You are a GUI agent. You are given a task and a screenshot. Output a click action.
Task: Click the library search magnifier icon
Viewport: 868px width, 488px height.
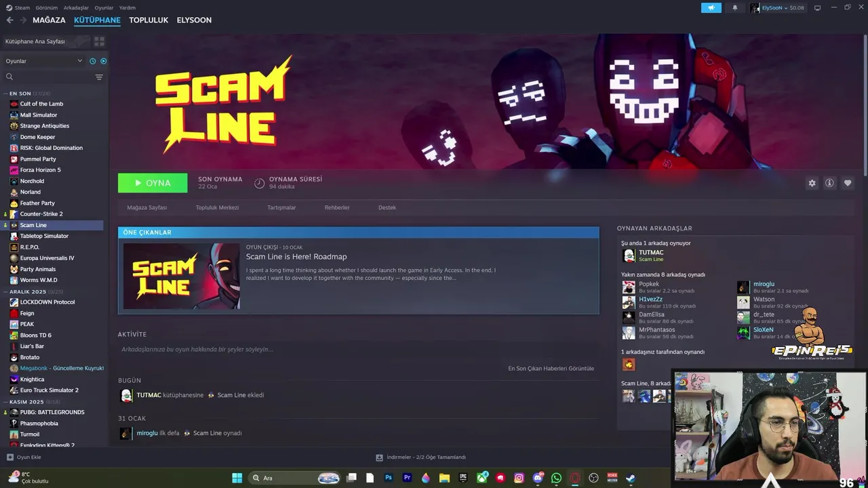[9, 77]
